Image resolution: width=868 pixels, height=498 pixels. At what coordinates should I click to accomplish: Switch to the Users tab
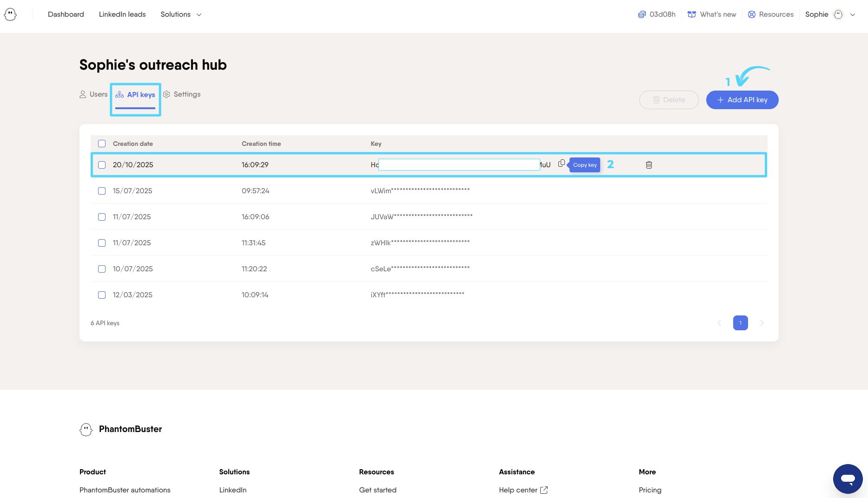(x=93, y=94)
